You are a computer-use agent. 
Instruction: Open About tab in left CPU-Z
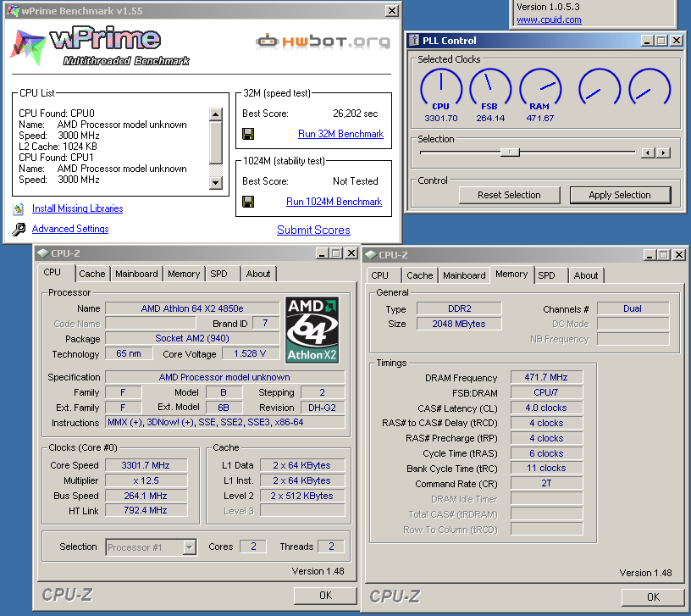click(x=258, y=274)
